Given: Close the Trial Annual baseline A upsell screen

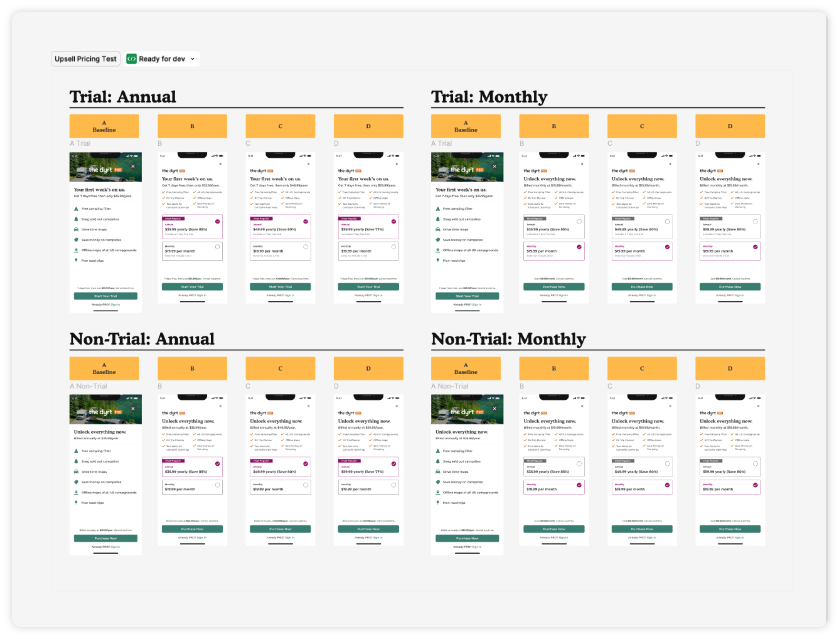Looking at the screenshot, I should click(133, 166).
